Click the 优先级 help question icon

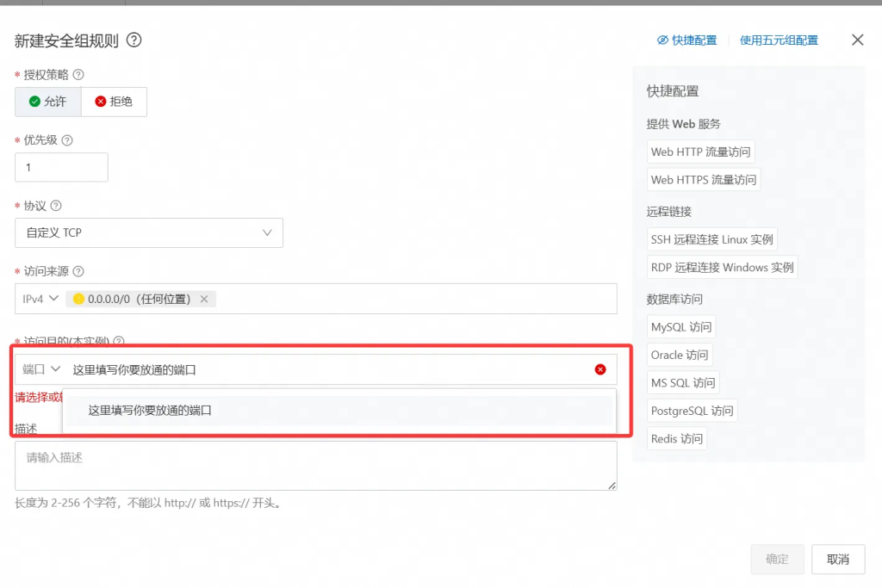point(67,140)
